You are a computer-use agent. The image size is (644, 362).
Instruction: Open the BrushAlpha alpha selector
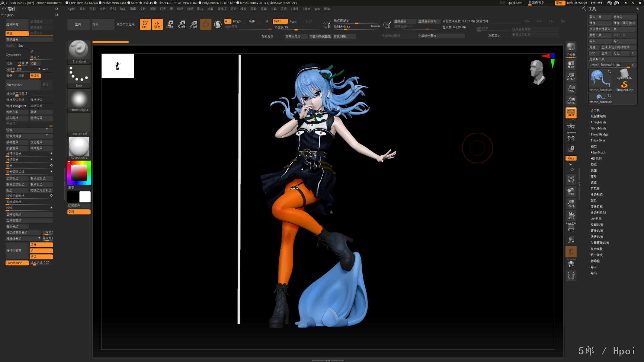click(79, 100)
